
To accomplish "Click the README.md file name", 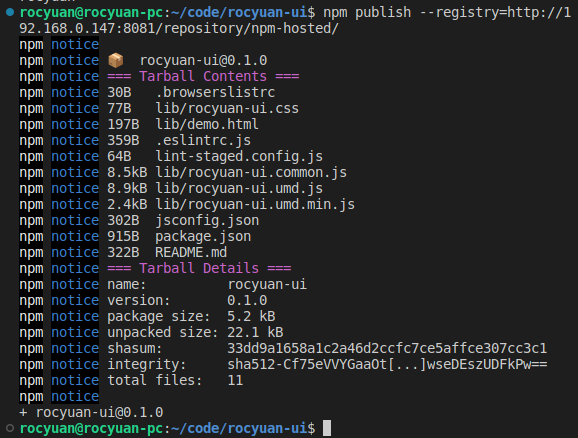I will 191,252.
